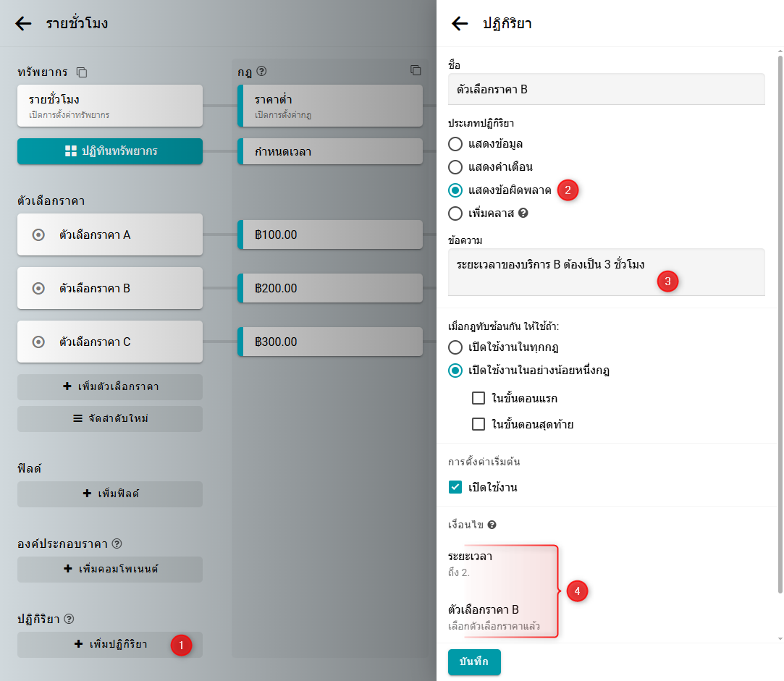The image size is (784, 681).
Task: Select แสดงข้อมูล reaction type
Action: coord(455,144)
